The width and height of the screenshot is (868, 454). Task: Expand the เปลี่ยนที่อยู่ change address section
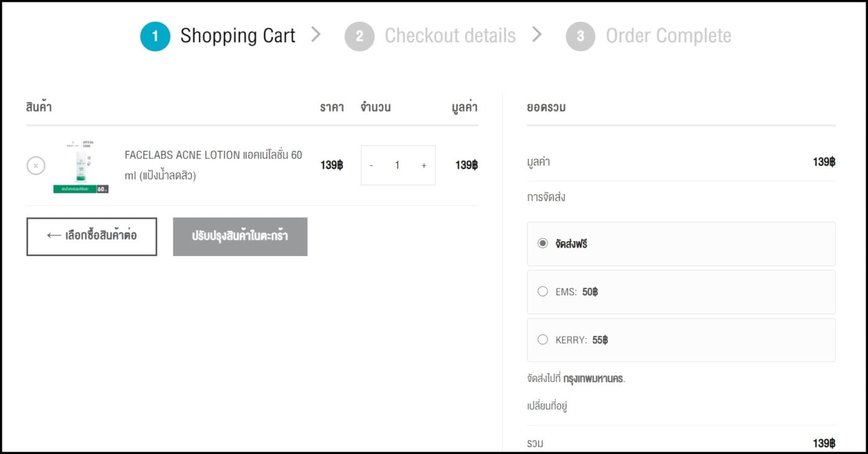547,407
